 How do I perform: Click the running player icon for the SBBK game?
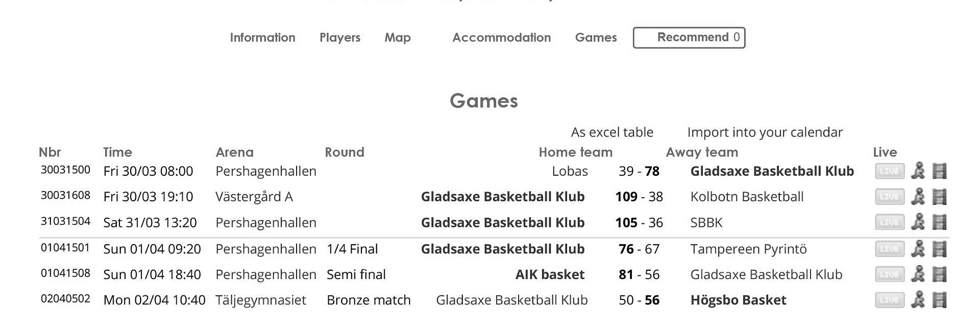pyautogui.click(x=918, y=222)
